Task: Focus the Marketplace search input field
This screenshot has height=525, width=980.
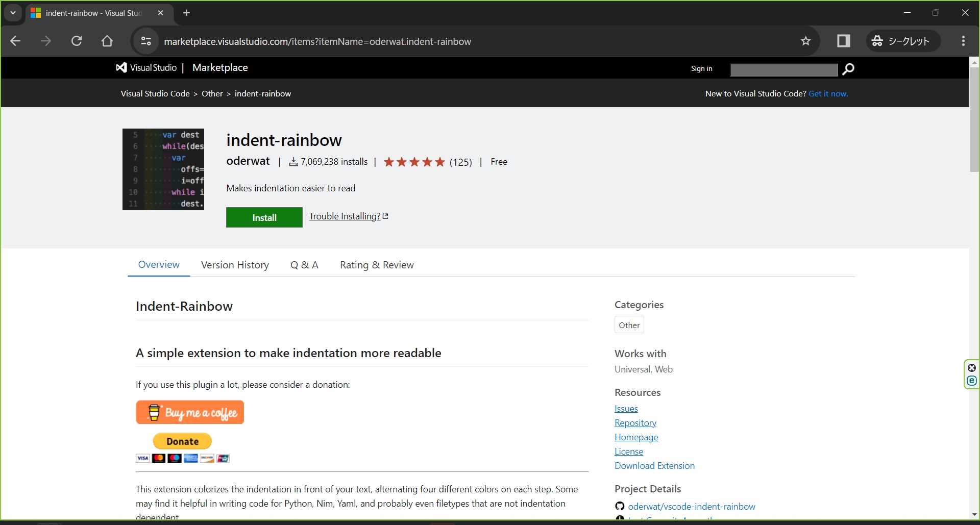Action: click(783, 69)
